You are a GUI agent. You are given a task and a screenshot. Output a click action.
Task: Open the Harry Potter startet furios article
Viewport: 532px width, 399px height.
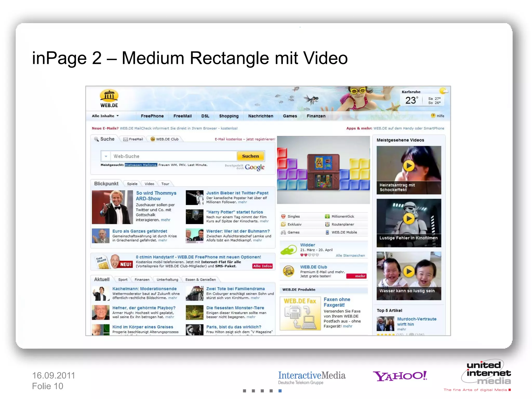pyautogui.click(x=234, y=212)
